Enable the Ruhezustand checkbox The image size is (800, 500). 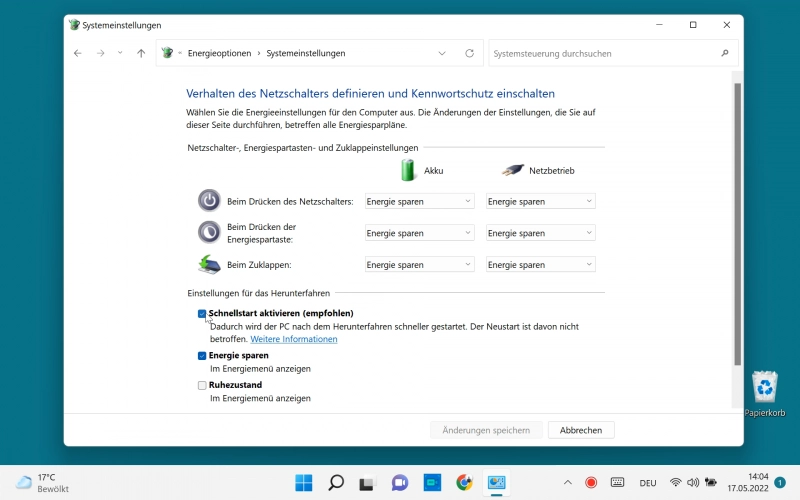pyautogui.click(x=202, y=385)
